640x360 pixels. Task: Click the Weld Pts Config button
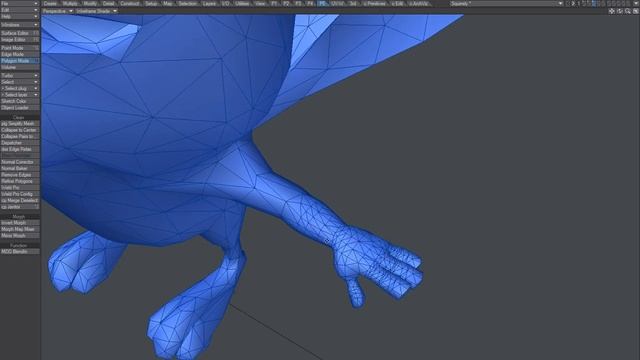click(20, 194)
